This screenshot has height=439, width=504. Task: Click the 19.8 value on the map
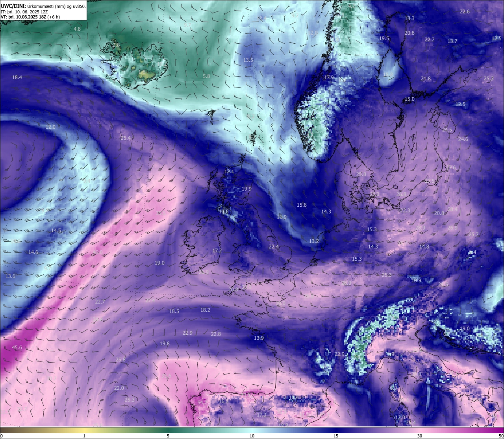(x=165, y=344)
